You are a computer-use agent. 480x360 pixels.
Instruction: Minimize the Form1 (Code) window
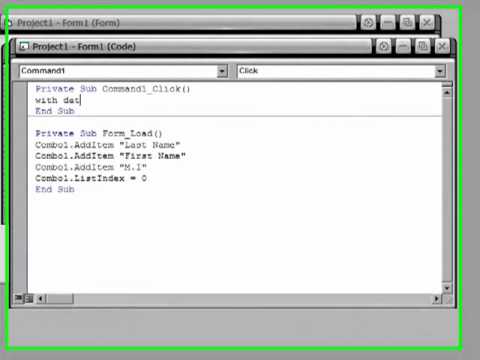(x=403, y=46)
